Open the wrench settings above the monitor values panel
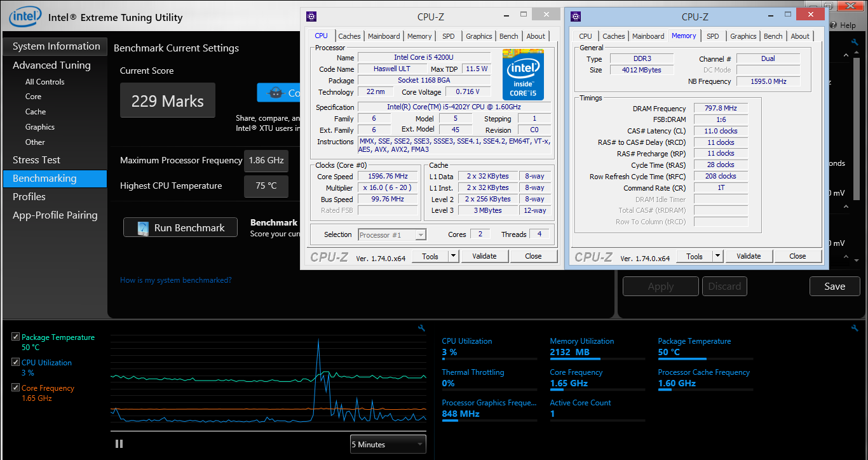 click(854, 328)
